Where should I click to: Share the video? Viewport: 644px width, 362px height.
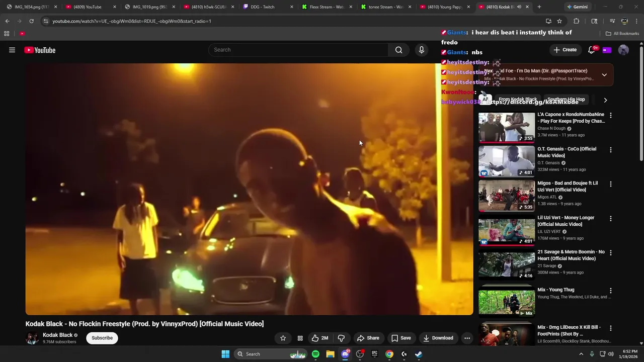coord(368,338)
